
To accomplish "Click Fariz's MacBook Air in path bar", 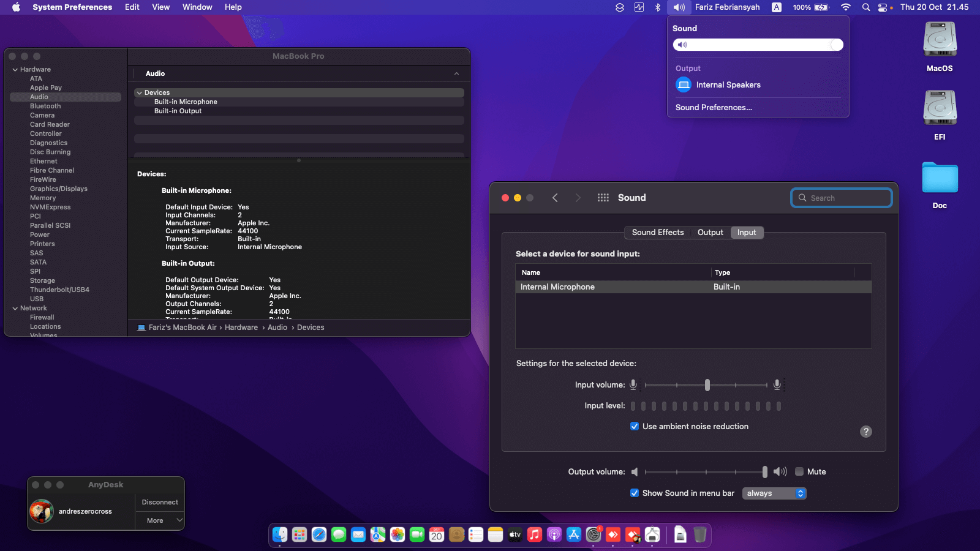I will pyautogui.click(x=177, y=328).
